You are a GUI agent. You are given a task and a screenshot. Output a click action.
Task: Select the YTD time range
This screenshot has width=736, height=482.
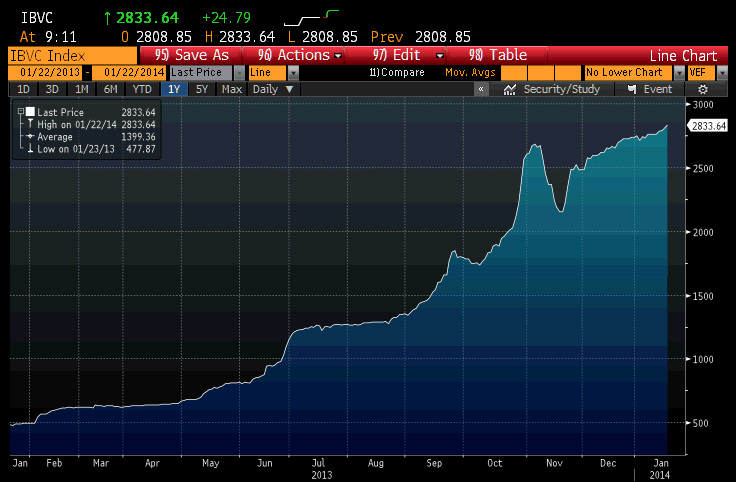(142, 89)
